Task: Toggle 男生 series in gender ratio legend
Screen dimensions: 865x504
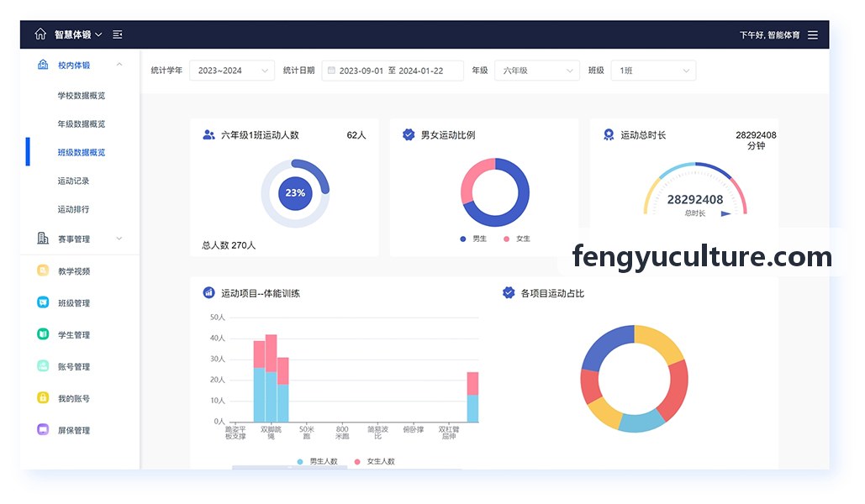Action: [x=473, y=239]
